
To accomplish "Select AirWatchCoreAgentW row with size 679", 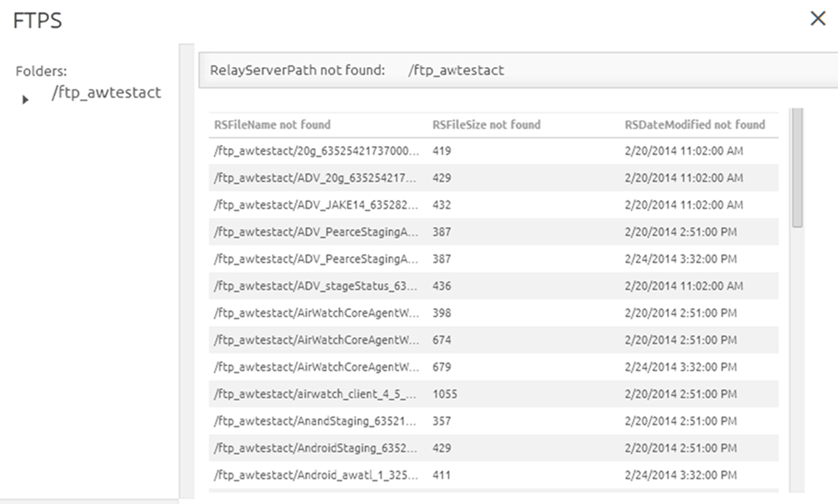I will point(493,367).
